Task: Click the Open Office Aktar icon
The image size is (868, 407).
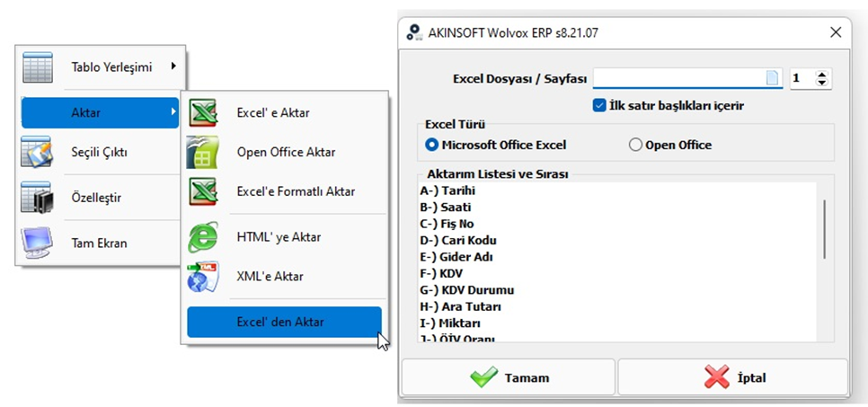Action: 202,152
